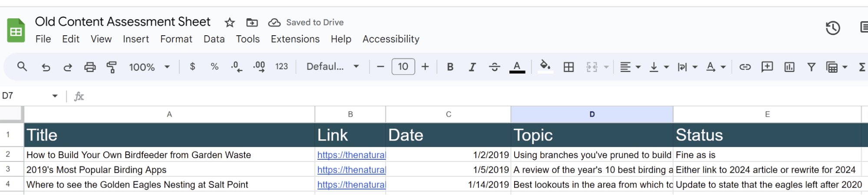Screen dimensions: 868x195
Task: Open the fill color paint bucket
Action: (545, 66)
